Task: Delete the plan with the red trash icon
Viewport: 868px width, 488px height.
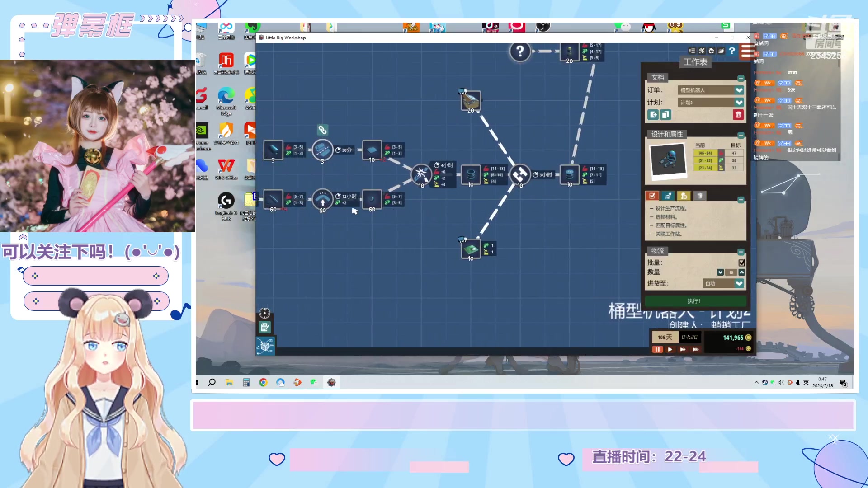Action: (738, 115)
